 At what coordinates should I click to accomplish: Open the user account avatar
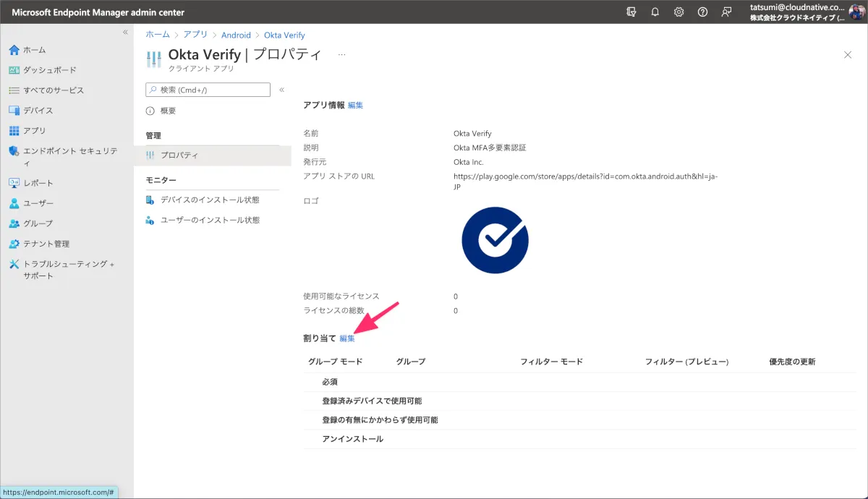coord(857,12)
